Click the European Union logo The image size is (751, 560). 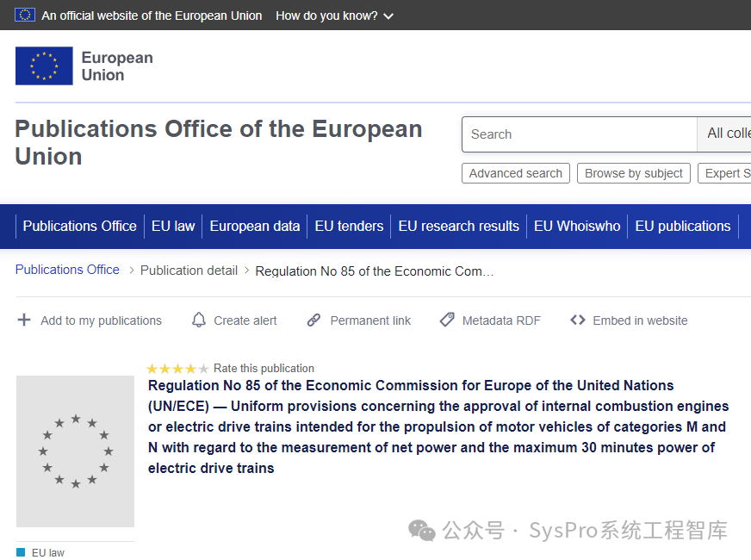84,66
